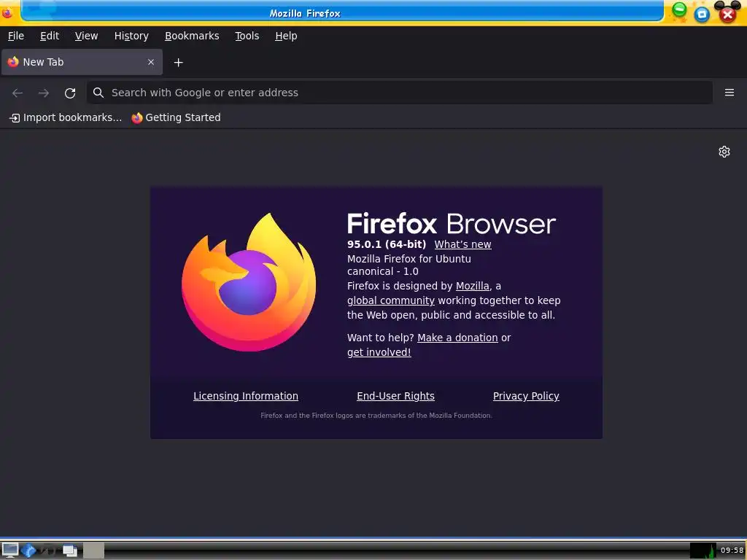Open the Getting Started bookmark
This screenshot has height=560, width=747.
pyautogui.click(x=176, y=117)
